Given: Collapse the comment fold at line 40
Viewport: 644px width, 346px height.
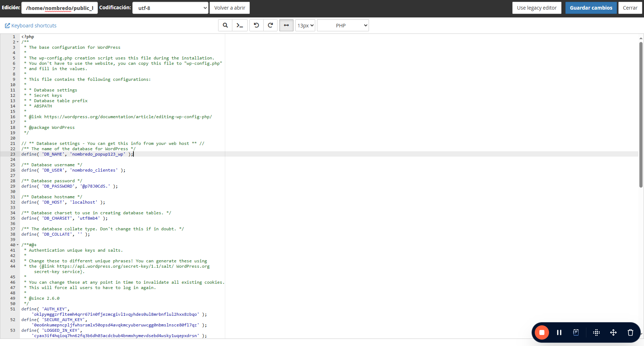Looking at the screenshot, I should [18, 245].
